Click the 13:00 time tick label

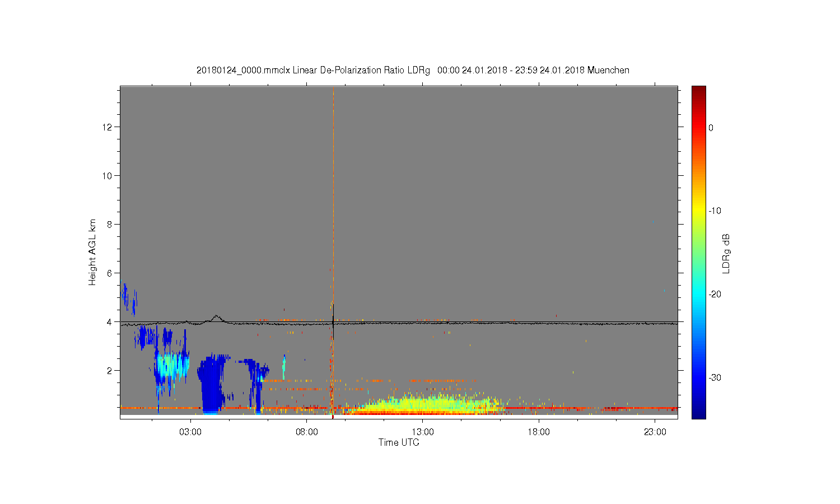coord(423,432)
